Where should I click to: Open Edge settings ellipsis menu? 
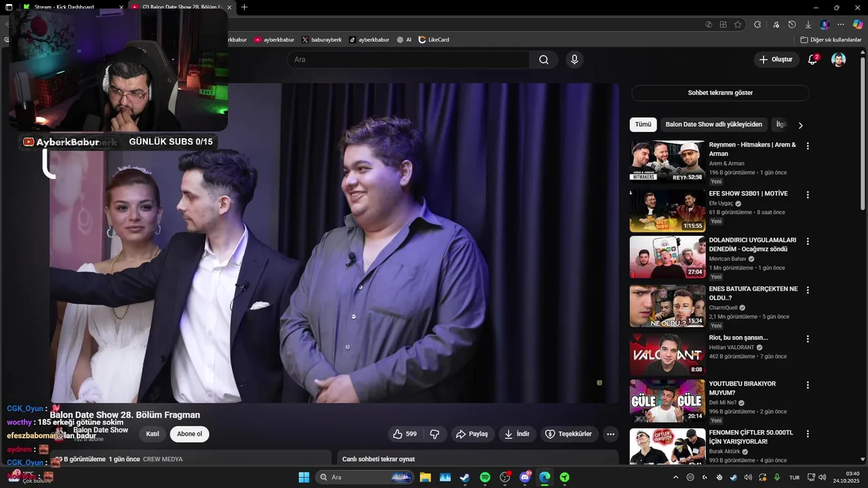[x=841, y=24]
